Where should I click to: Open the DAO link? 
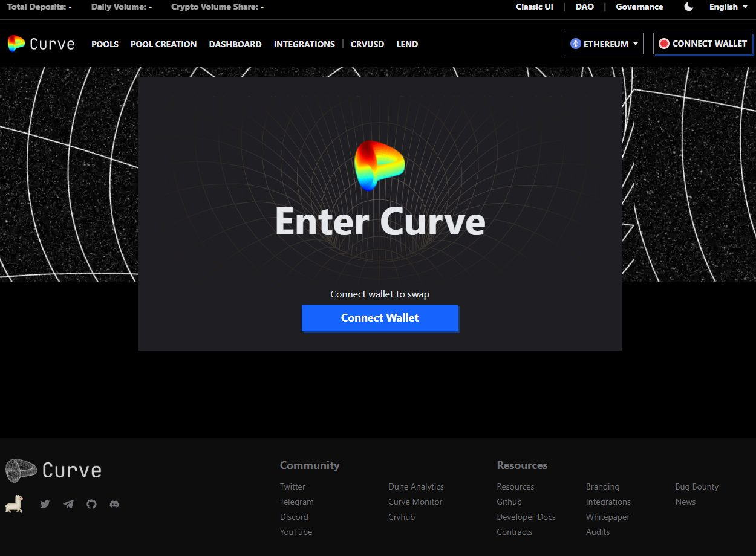point(585,7)
